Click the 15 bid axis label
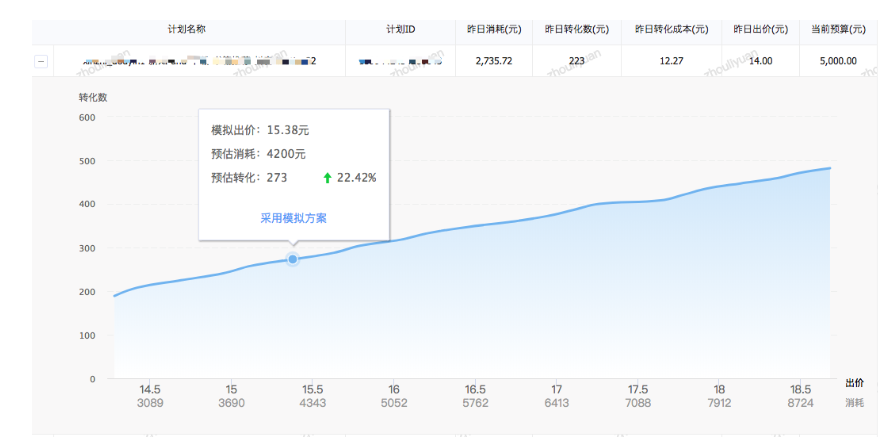The image size is (885, 447). pyautogui.click(x=231, y=389)
